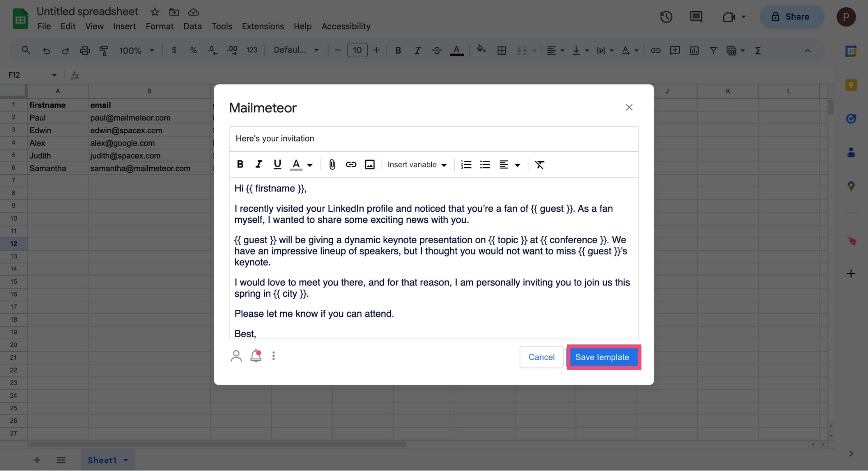The width and height of the screenshot is (868, 471).
Task: Toggle underline in the Mailmeteor editor
Action: (x=277, y=165)
